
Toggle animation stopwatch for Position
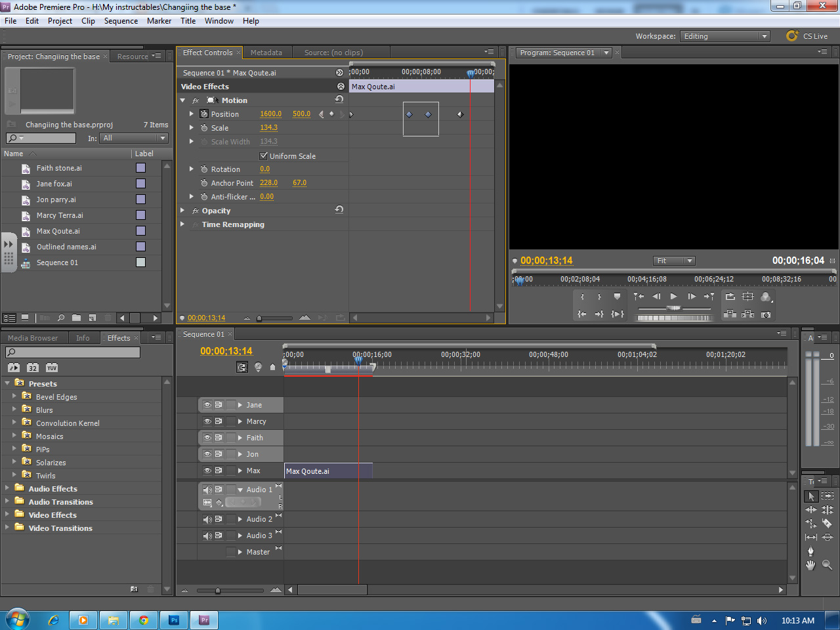click(x=204, y=114)
